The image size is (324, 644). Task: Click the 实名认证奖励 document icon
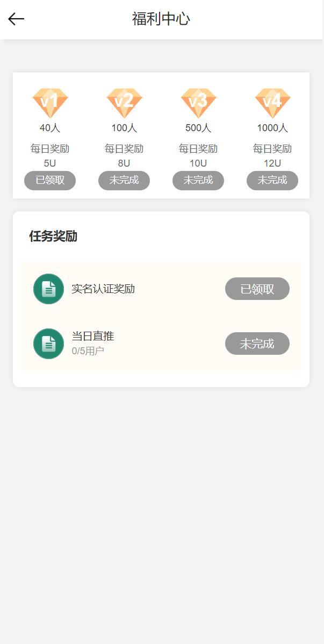coord(49,289)
